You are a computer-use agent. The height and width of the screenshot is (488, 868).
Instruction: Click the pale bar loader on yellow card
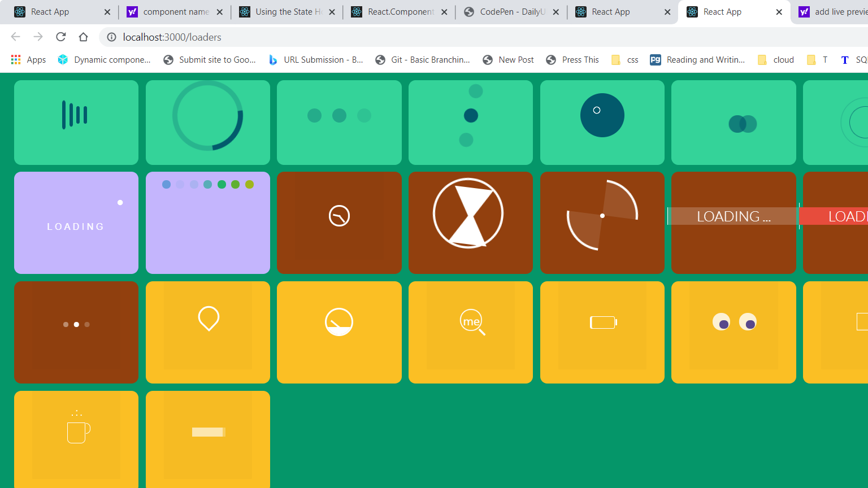point(209,432)
